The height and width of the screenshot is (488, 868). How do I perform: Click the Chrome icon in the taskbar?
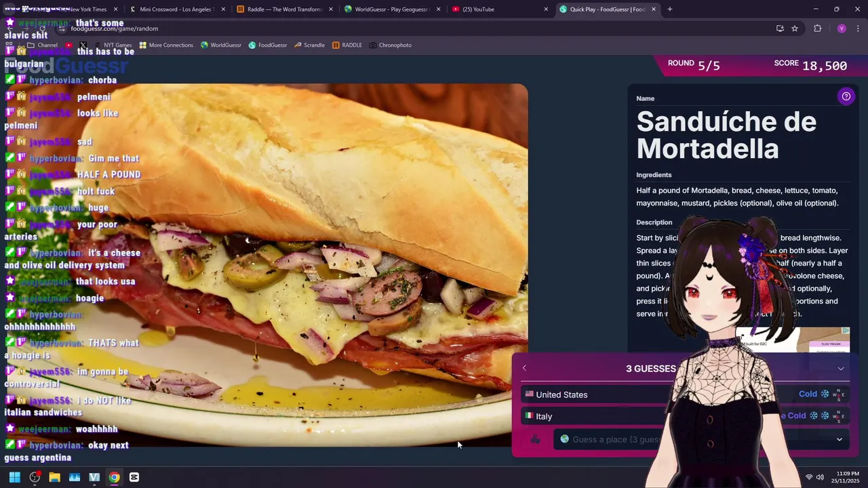coord(114,477)
